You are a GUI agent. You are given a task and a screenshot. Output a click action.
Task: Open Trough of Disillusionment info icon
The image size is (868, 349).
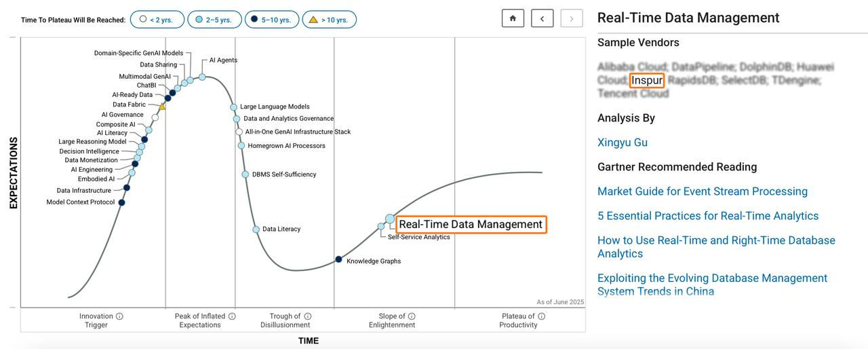click(307, 316)
